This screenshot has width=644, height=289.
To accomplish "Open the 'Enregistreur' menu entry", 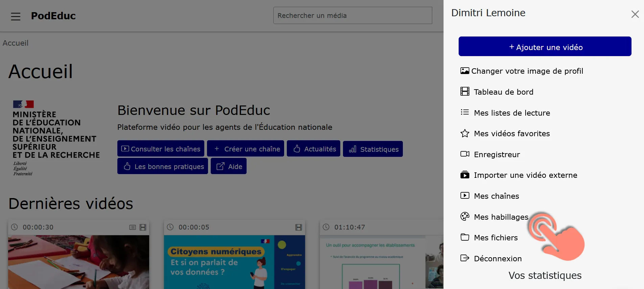I will [497, 154].
